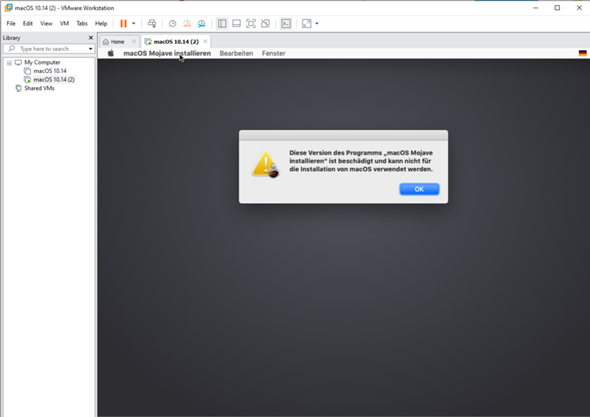Image resolution: width=590 pixels, height=417 pixels.
Task: Open the Help menu
Action: pos(101,23)
